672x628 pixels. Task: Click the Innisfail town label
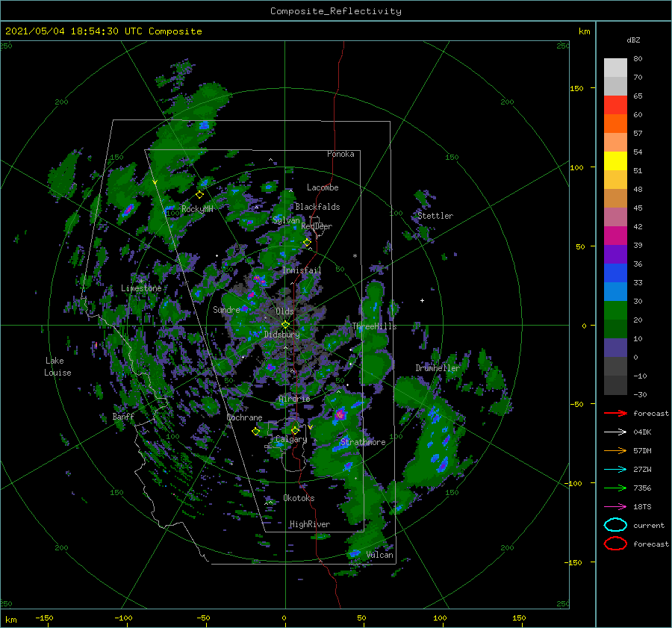point(302,270)
